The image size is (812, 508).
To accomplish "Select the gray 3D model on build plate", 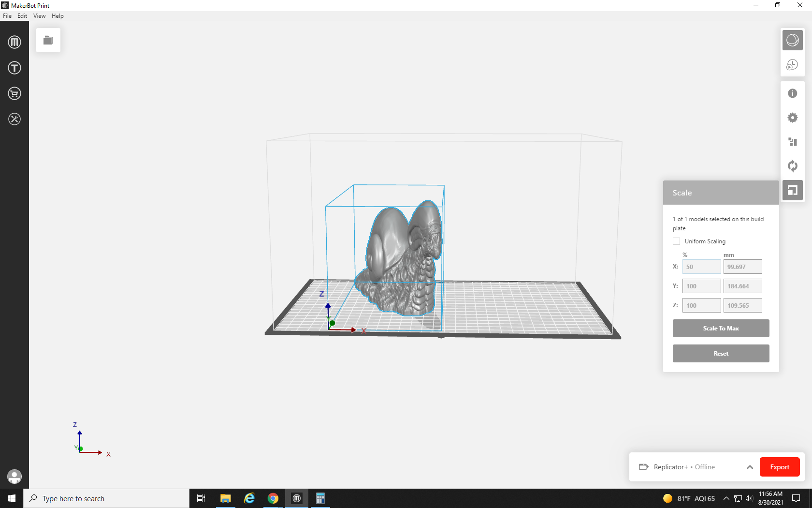I will 399,259.
